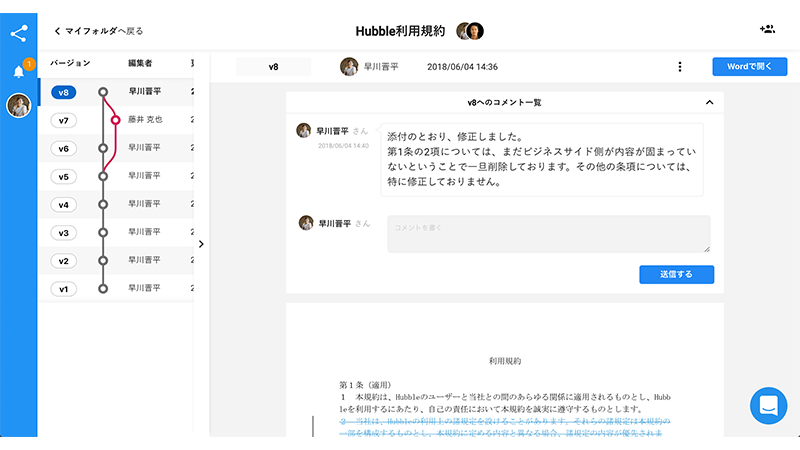
Task: Click the red v7 branch node
Action: 116,120
